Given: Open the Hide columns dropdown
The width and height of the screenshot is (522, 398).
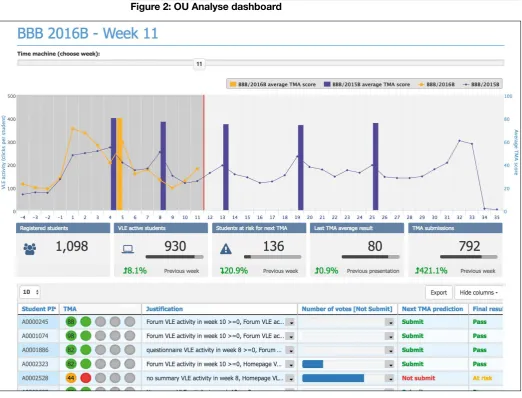Looking at the screenshot, I should [x=478, y=292].
